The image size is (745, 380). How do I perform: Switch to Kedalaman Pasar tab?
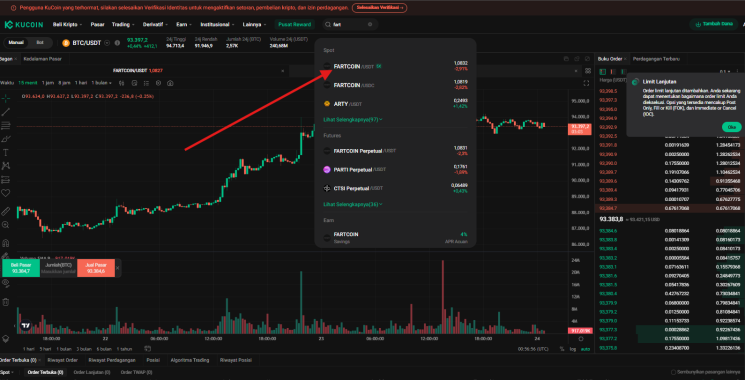pyautogui.click(x=42, y=59)
